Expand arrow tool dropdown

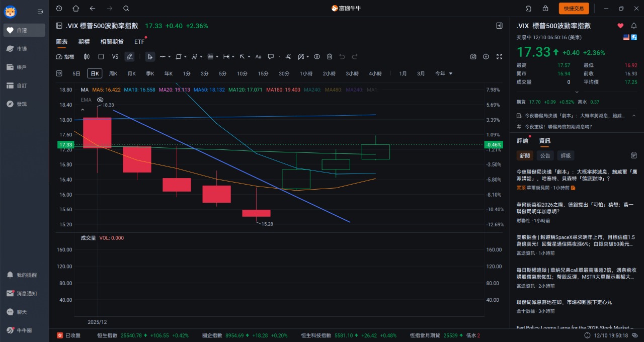(249, 57)
